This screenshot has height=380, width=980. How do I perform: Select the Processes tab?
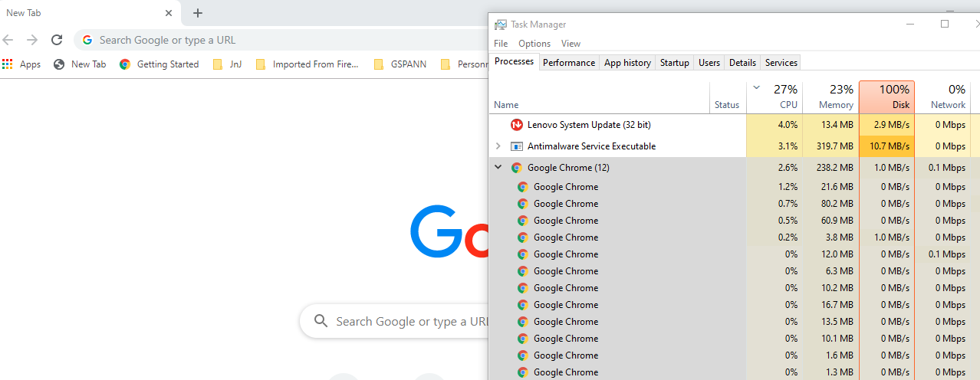(x=514, y=61)
